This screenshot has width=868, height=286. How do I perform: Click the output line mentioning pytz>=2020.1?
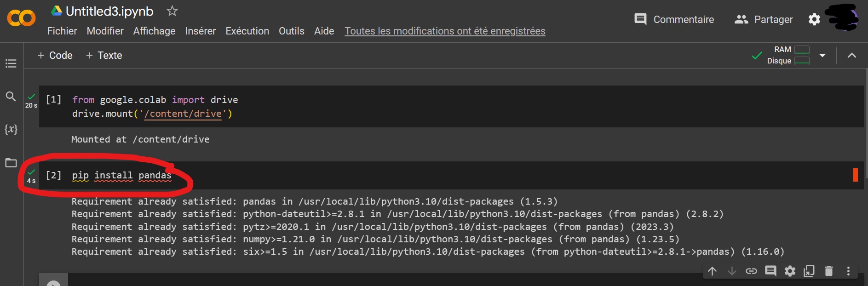click(x=373, y=227)
